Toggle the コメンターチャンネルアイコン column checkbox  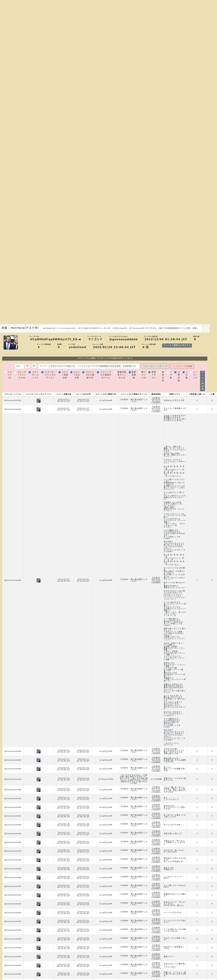(43, 372)
